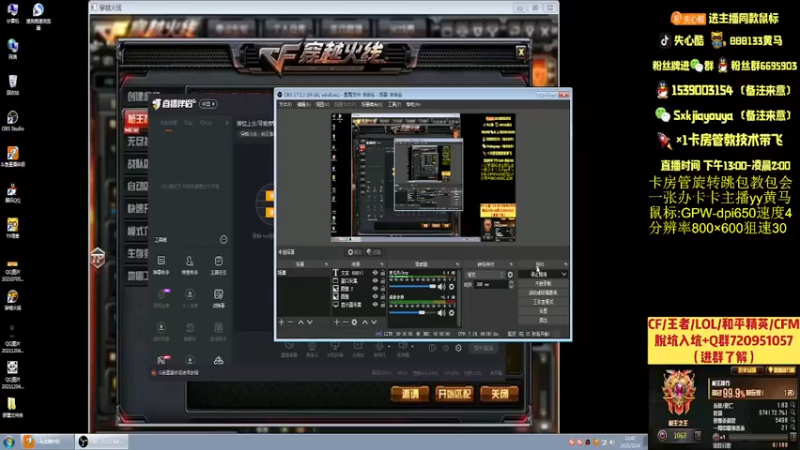Open the 主播任务 tool in 直播伴侣

218,265
